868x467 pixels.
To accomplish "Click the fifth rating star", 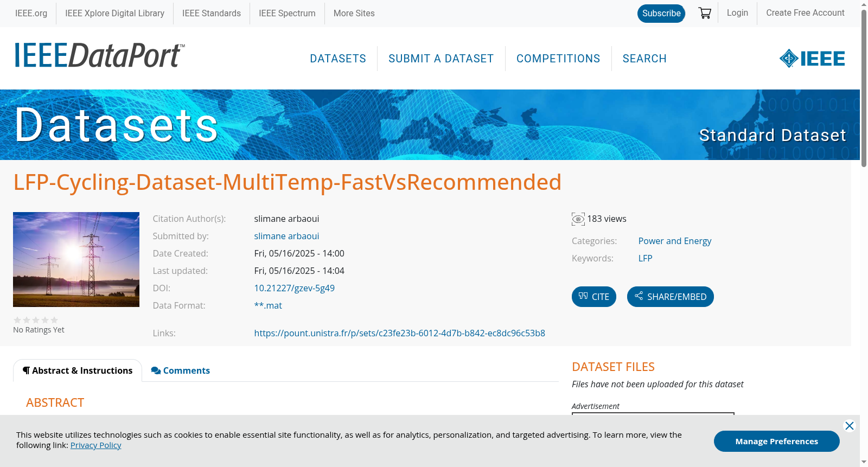I will 54,320.
